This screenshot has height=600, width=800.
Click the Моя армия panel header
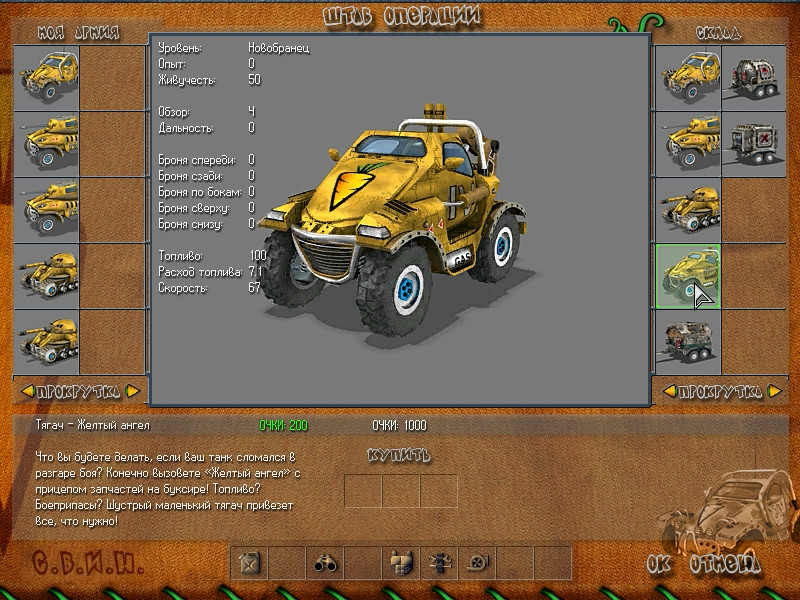79,33
